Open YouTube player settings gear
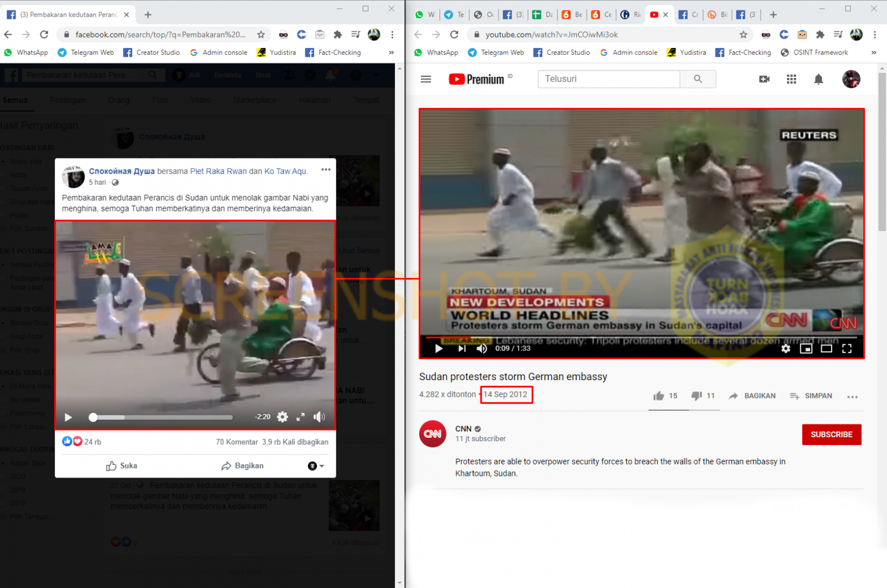This screenshot has width=887, height=588. tap(785, 348)
